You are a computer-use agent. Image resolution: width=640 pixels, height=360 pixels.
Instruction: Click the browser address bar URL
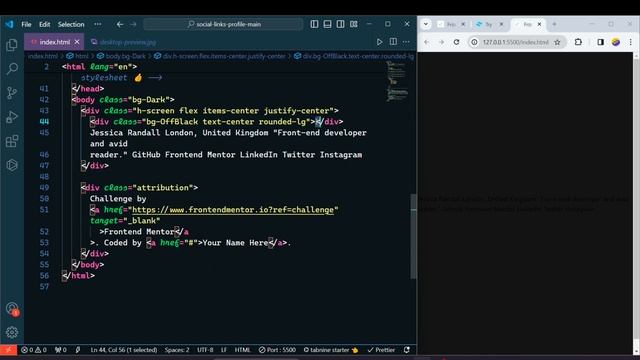(x=516, y=42)
